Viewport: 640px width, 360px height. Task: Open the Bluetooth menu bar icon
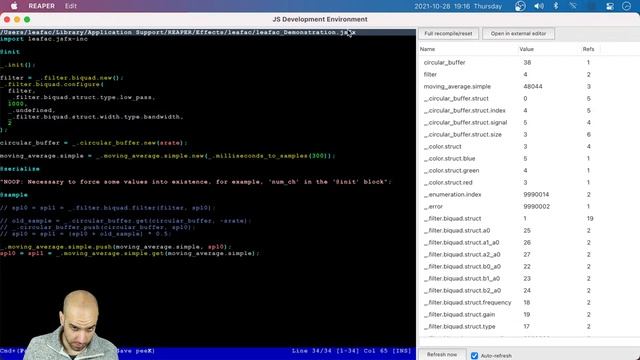[x=556, y=6]
